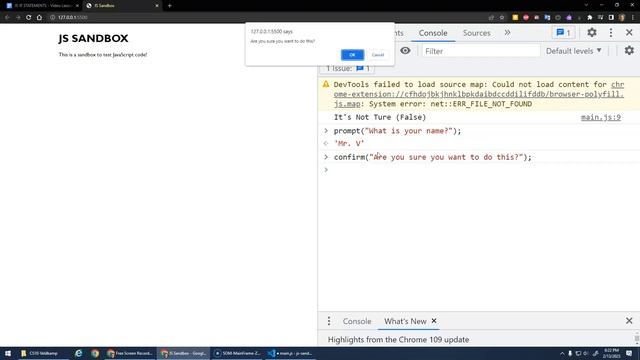Close the DevTools bottom drawer
Image resolution: width=640 pixels, height=360 pixels.
pyautogui.click(x=629, y=321)
